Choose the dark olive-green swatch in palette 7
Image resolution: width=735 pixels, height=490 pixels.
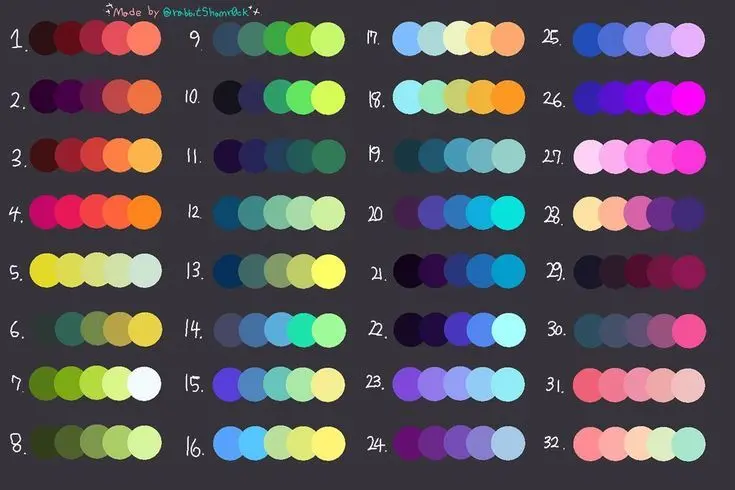[43, 384]
